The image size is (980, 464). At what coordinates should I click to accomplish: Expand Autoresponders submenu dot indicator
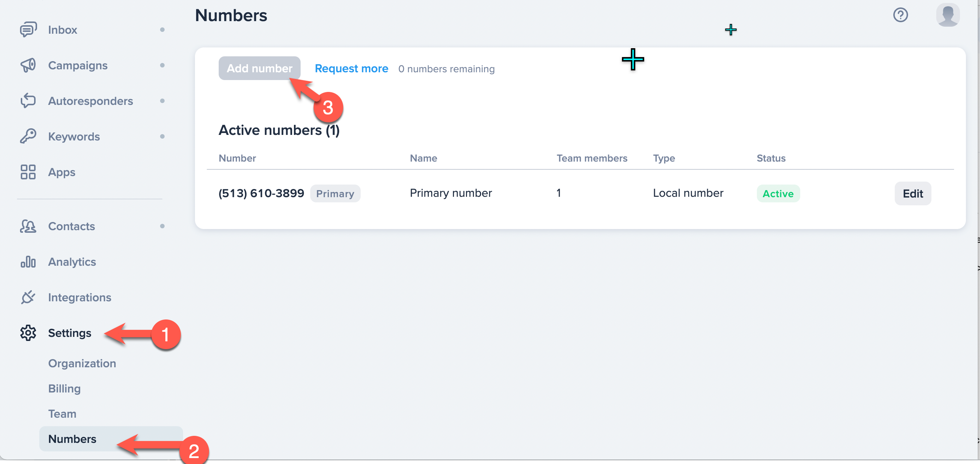point(162,101)
